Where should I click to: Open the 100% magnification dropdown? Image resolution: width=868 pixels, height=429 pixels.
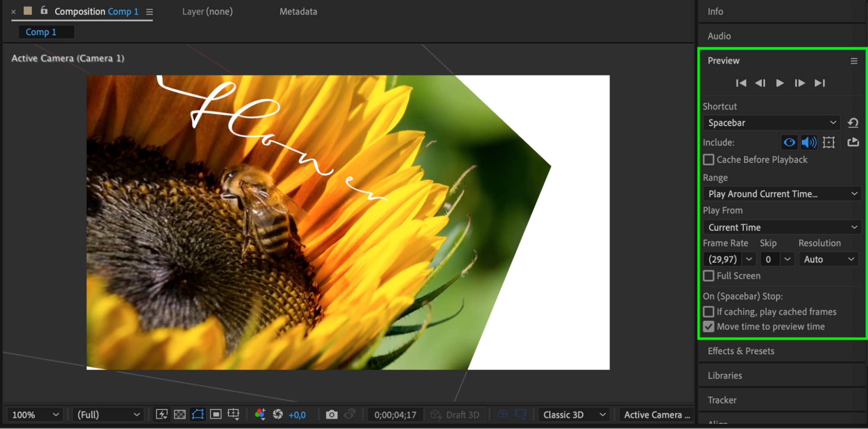(x=35, y=415)
